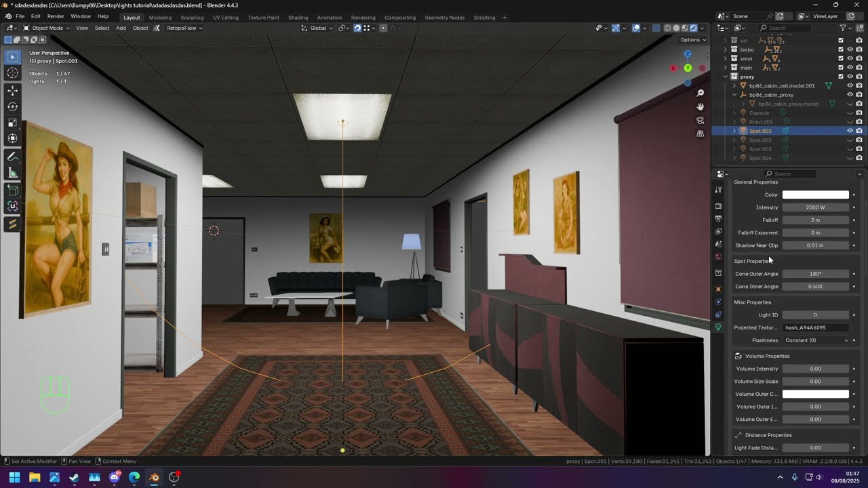This screenshot has height=488, width=868.
Task: Click the Projected Texture hash field
Action: tap(816, 327)
